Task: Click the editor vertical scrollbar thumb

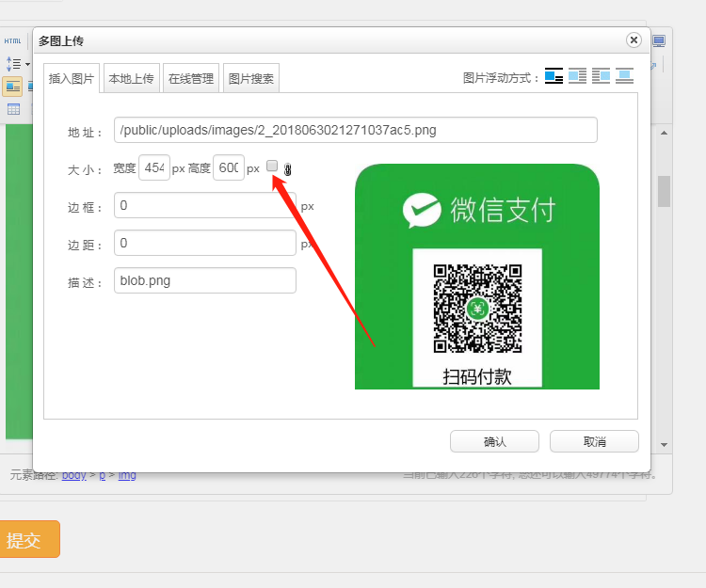Action: point(665,192)
